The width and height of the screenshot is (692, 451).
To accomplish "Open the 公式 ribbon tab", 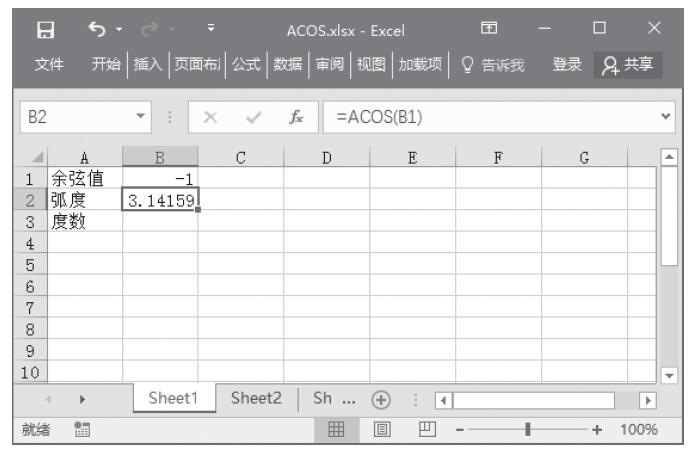I will (x=246, y=65).
